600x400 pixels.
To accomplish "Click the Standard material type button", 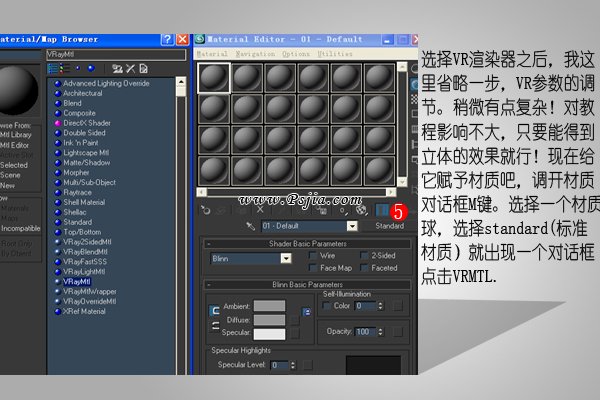I will tap(389, 227).
